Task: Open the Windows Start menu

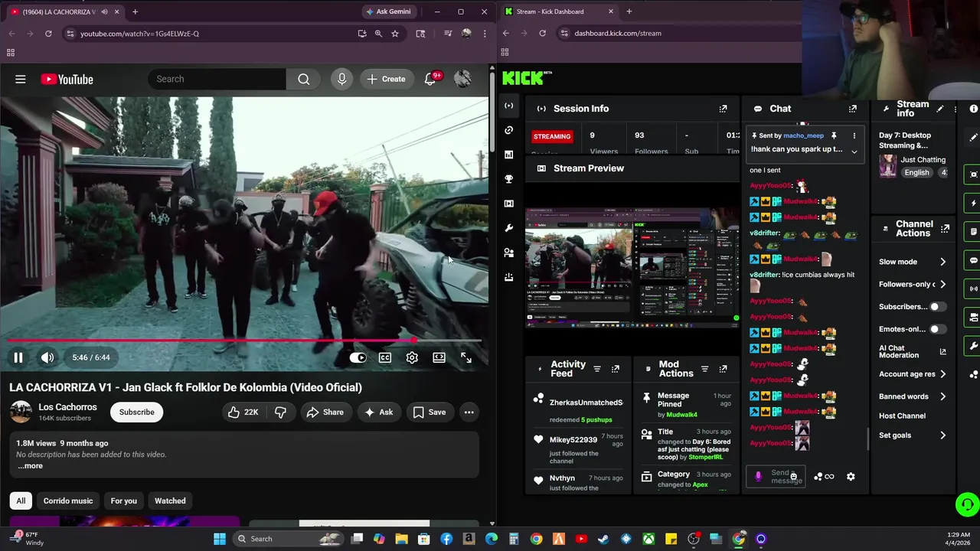Action: tap(220, 539)
